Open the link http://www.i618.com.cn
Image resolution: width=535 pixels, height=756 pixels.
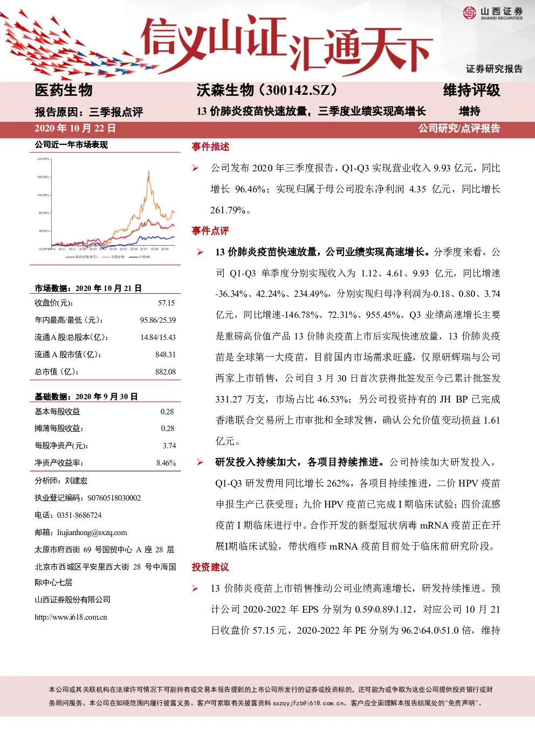tap(71, 618)
